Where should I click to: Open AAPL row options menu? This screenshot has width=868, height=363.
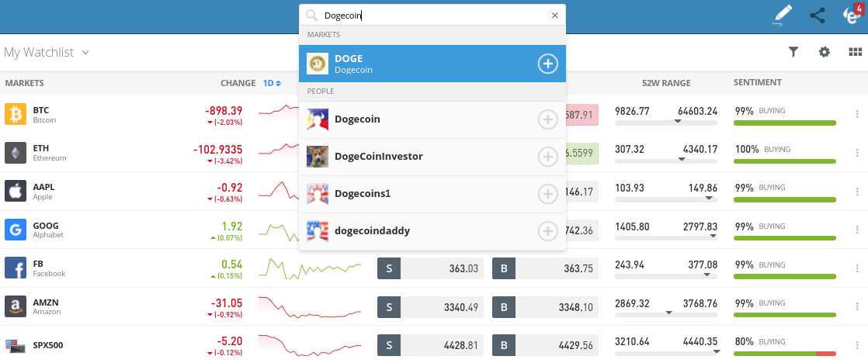(x=857, y=191)
